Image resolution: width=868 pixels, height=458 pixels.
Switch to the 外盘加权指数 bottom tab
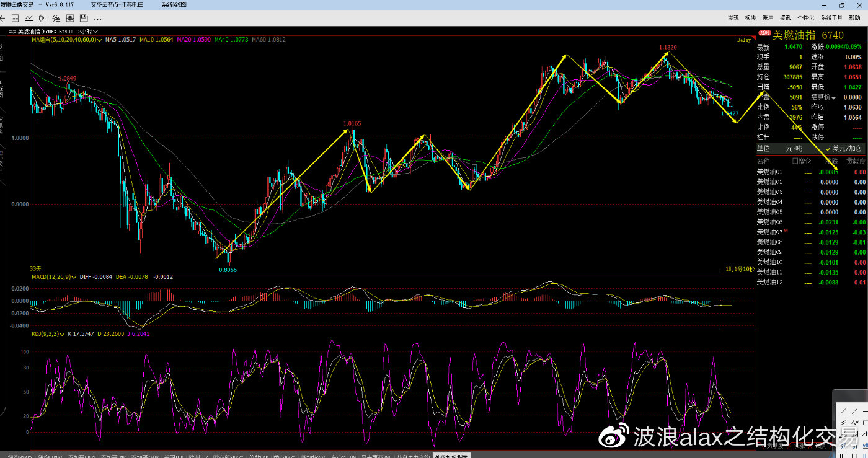451,456
